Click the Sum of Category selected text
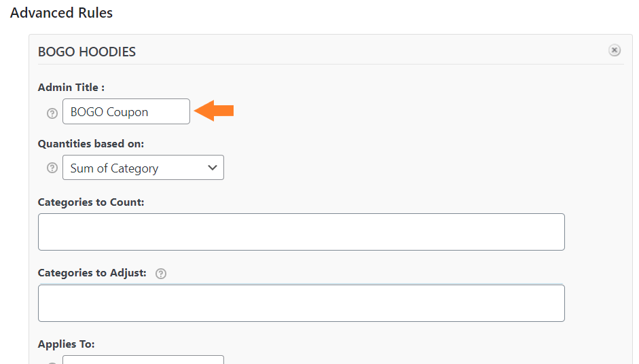Image resolution: width=639 pixels, height=364 pixels. coord(114,168)
